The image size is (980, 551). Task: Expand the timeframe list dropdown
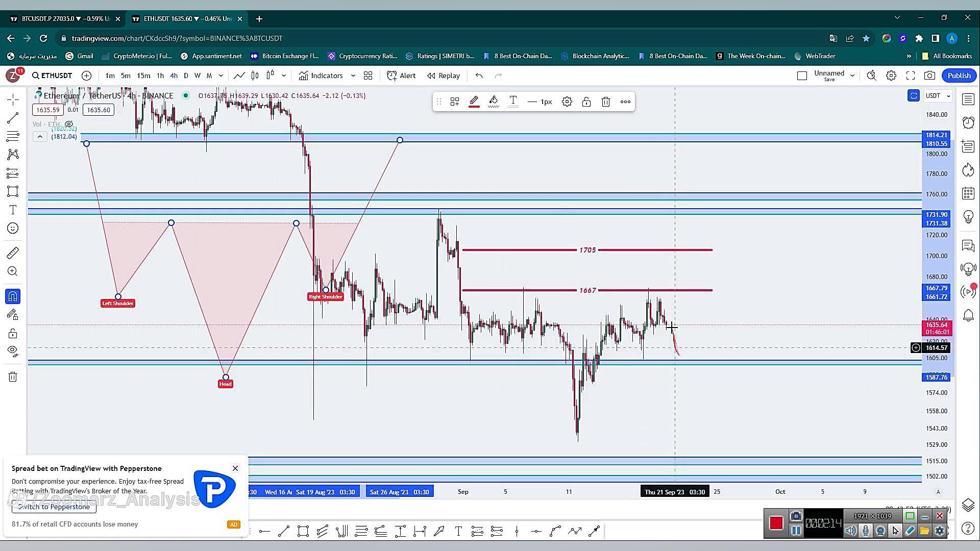tap(220, 76)
